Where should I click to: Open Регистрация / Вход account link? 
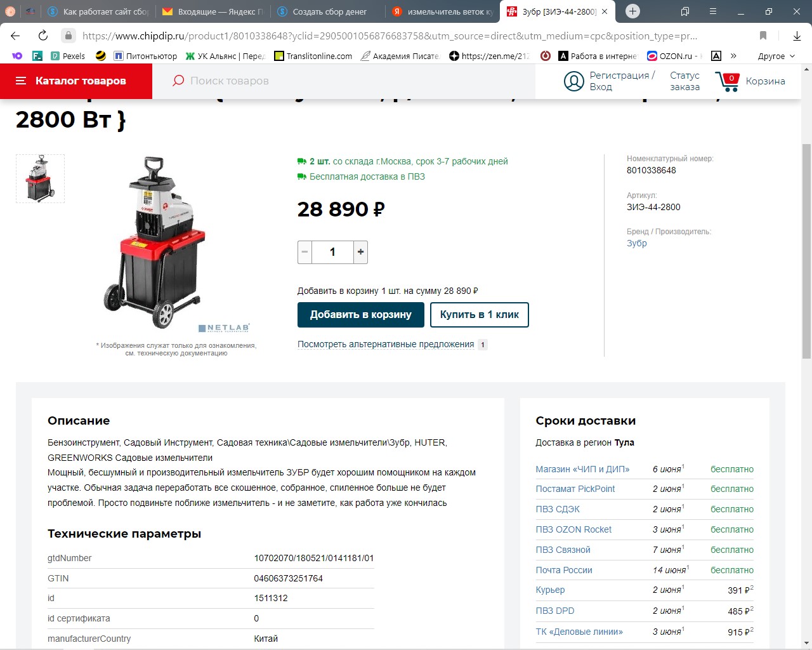point(610,81)
